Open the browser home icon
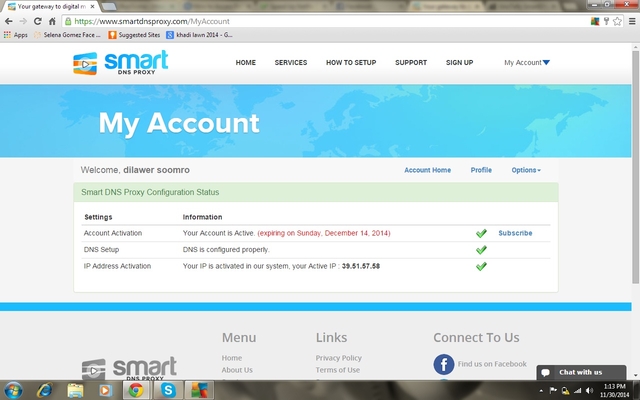Viewport: 640px width, 400px height. (x=52, y=21)
